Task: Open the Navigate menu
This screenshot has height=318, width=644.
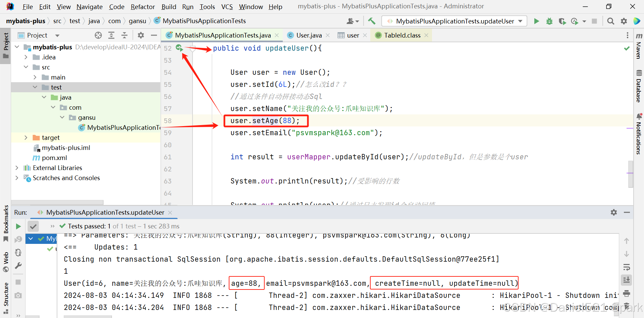Action: [89, 7]
